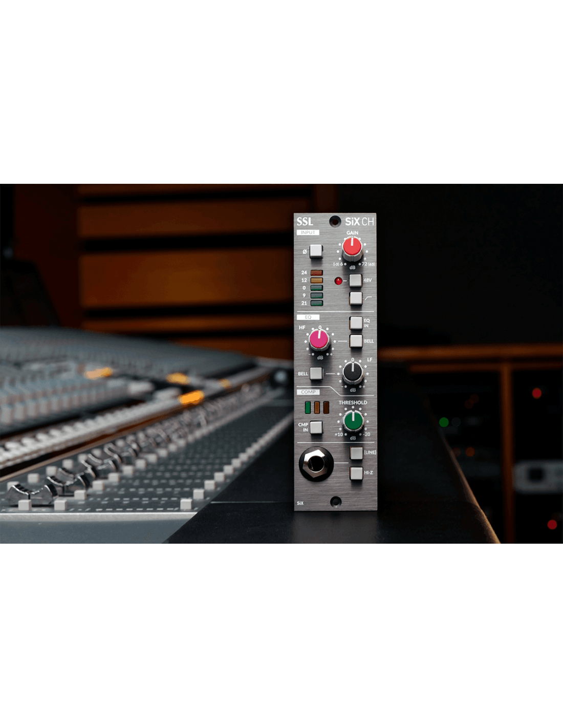The width and height of the screenshot is (563, 728).
Task: Toggle the BELL button beside the HF knob
Action: tap(356, 340)
